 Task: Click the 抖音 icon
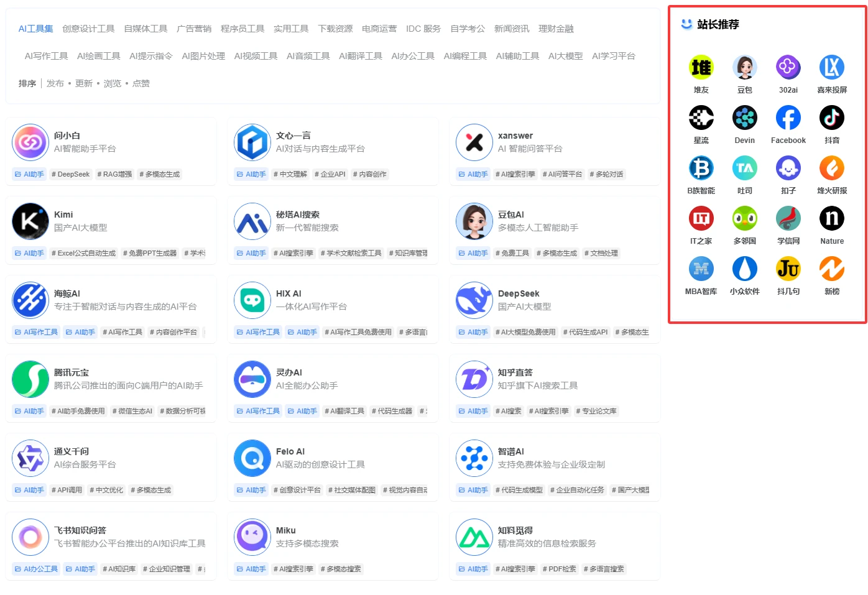pos(831,118)
